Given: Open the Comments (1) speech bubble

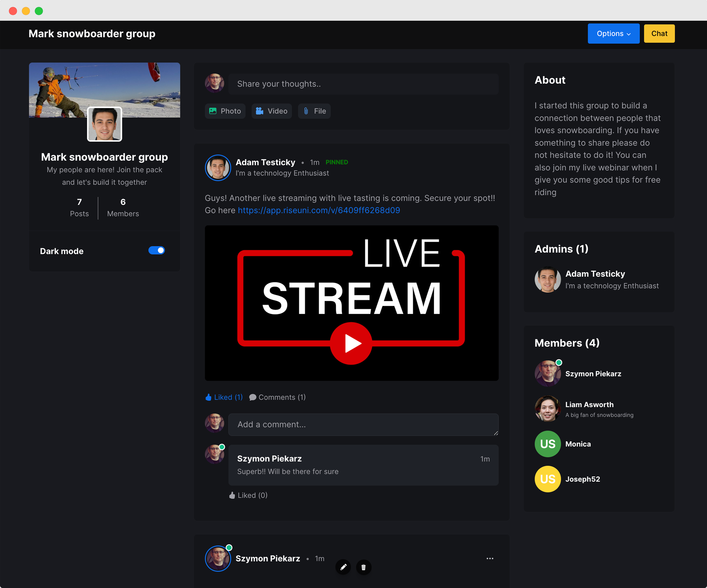Looking at the screenshot, I should [252, 397].
